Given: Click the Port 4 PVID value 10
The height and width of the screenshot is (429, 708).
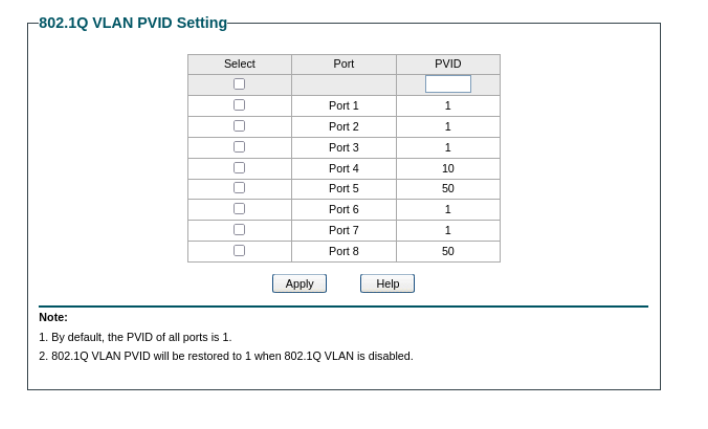Looking at the screenshot, I should coord(447,168).
